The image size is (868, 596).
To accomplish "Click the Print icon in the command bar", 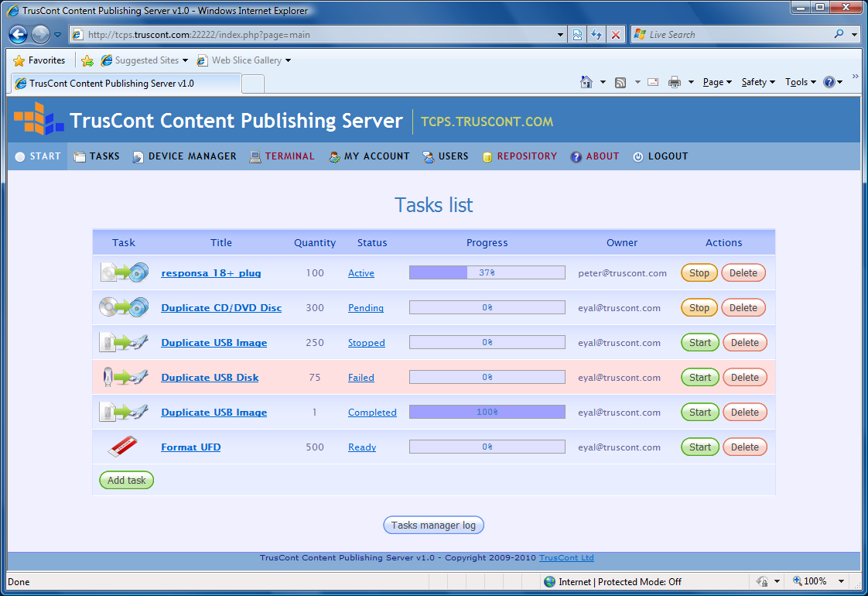I will point(675,82).
